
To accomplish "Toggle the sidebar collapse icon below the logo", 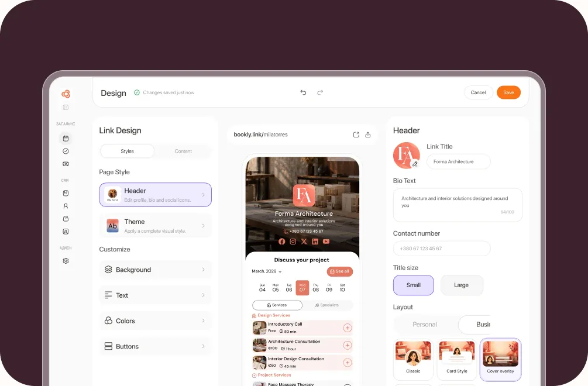I will click(x=66, y=108).
